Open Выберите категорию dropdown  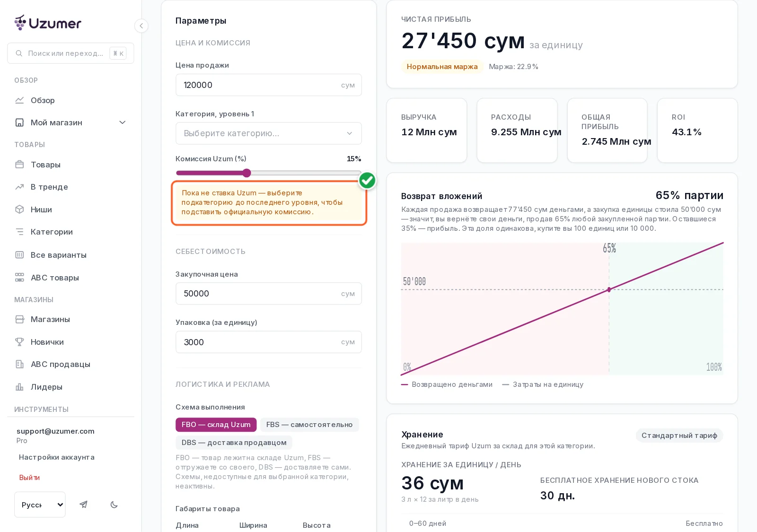269,133
